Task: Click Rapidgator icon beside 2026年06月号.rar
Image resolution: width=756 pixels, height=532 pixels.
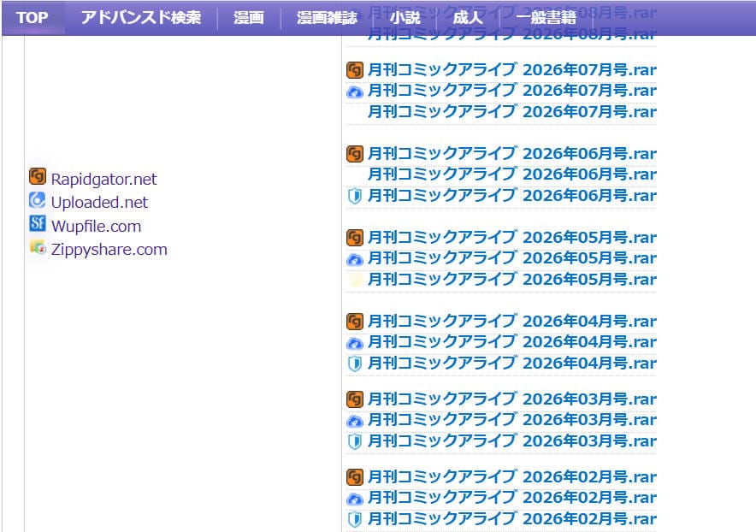Action: [x=355, y=154]
